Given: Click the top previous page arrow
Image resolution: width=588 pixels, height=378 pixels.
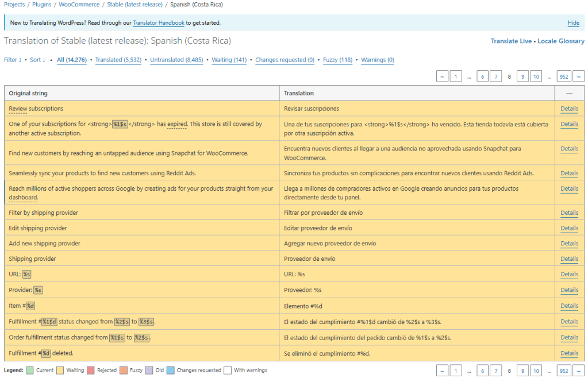Looking at the screenshot, I should click(443, 76).
